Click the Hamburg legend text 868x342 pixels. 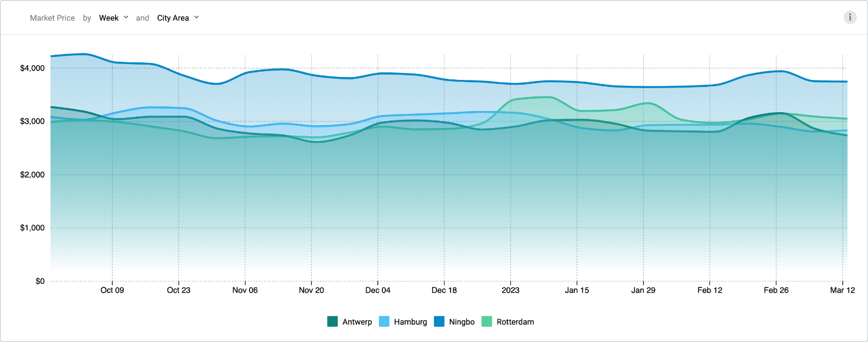pyautogui.click(x=411, y=322)
